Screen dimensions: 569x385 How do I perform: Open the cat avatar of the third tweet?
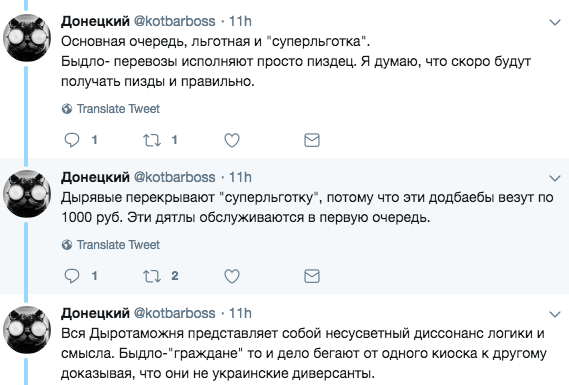click(26, 329)
